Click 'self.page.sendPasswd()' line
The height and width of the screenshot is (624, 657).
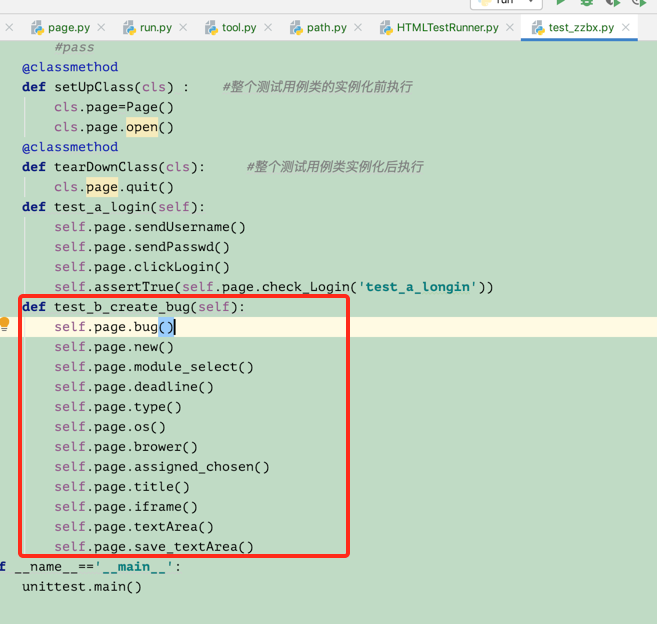(x=142, y=247)
